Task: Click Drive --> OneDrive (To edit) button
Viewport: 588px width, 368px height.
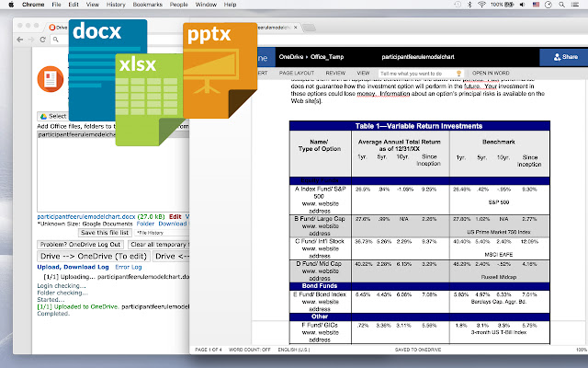Action: click(x=94, y=256)
